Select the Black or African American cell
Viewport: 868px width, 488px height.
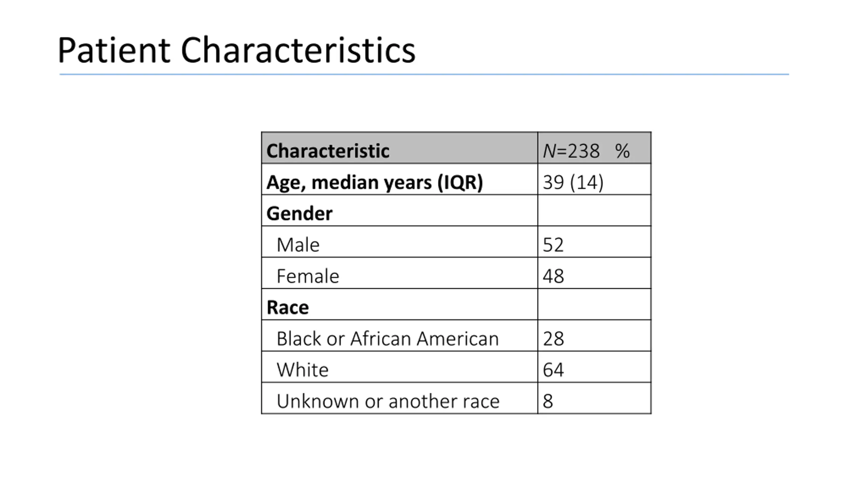(399, 335)
